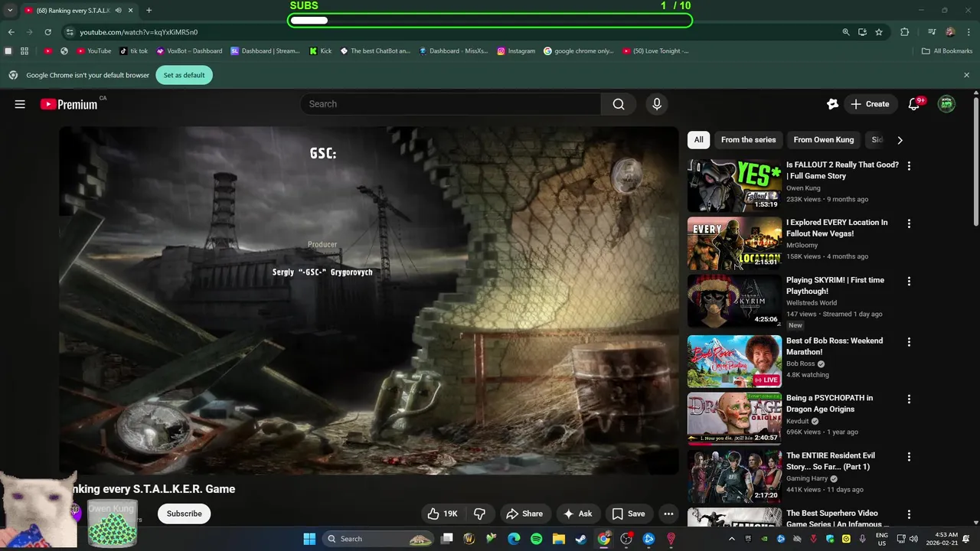Open the YouTube notifications bell
980x551 pixels.
[x=913, y=104]
